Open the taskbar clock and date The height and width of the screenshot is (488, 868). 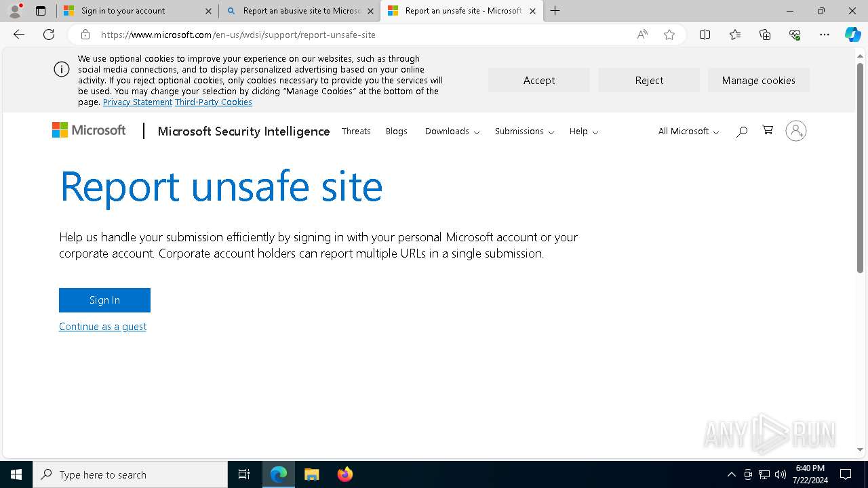tap(810, 474)
